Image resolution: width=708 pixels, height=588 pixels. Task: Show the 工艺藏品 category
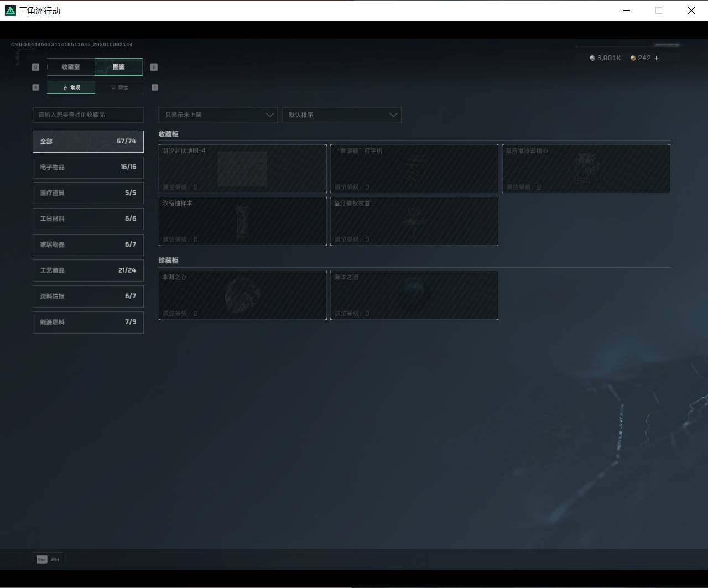(x=88, y=270)
